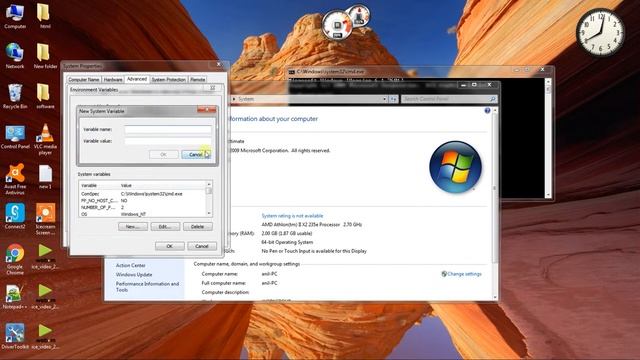This screenshot has width=640, height=360.
Task: Click cmd.exe window scrollbar down arrow
Action: click(548, 195)
